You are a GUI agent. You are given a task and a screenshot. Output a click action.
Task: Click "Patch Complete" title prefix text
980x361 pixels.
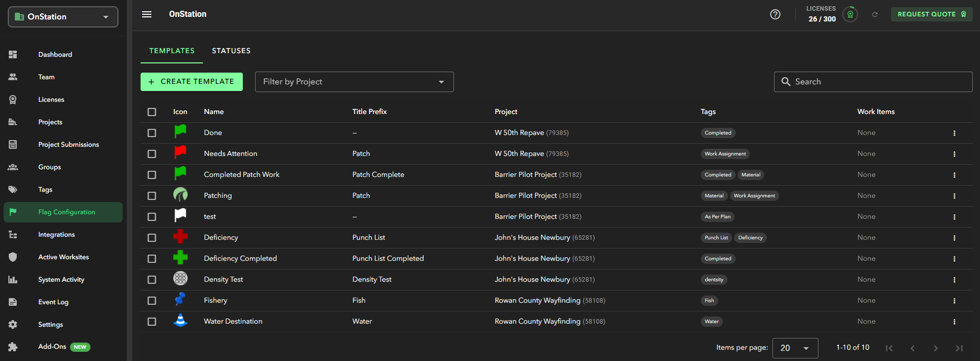(378, 174)
